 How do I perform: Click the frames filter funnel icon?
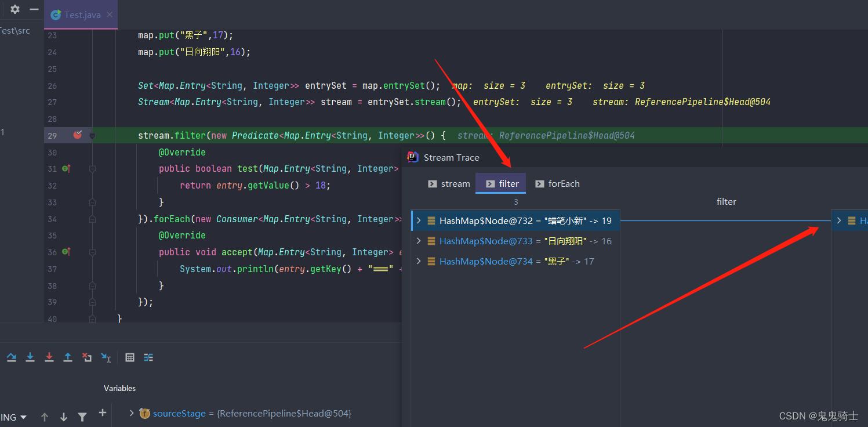82,417
